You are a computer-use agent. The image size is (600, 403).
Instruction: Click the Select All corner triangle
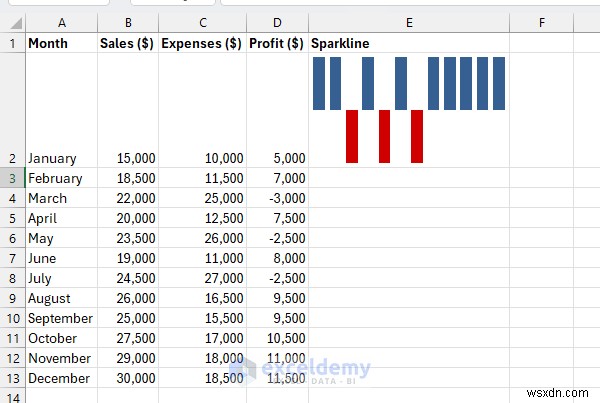point(16,24)
